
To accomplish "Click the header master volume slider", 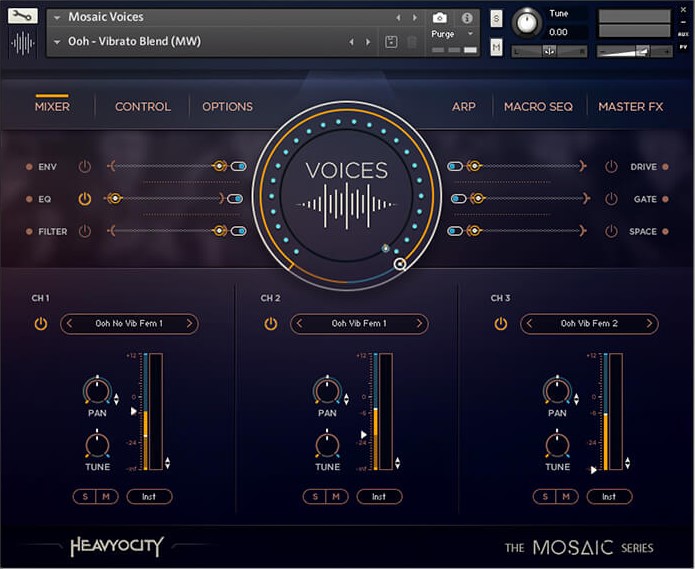I will click(x=634, y=52).
